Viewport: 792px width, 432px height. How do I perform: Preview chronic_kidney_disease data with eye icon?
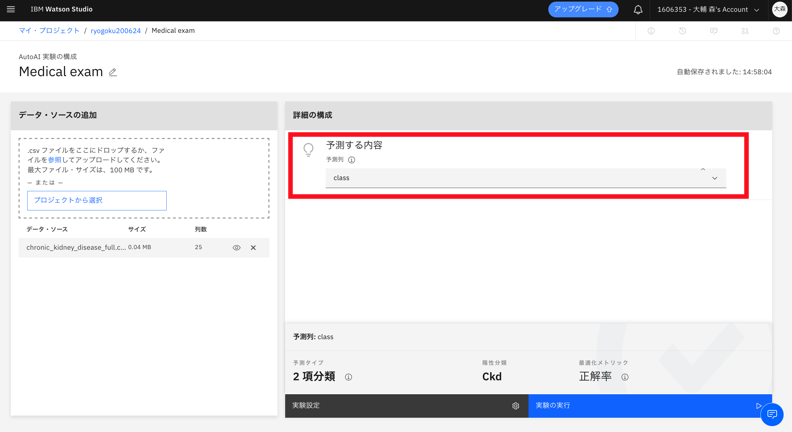tap(236, 248)
